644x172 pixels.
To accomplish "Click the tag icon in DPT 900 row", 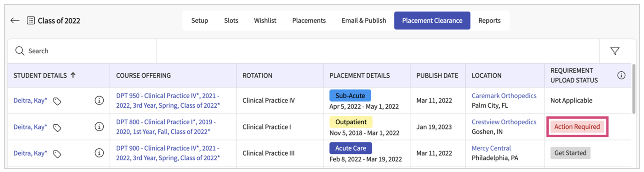I will pyautogui.click(x=57, y=154).
